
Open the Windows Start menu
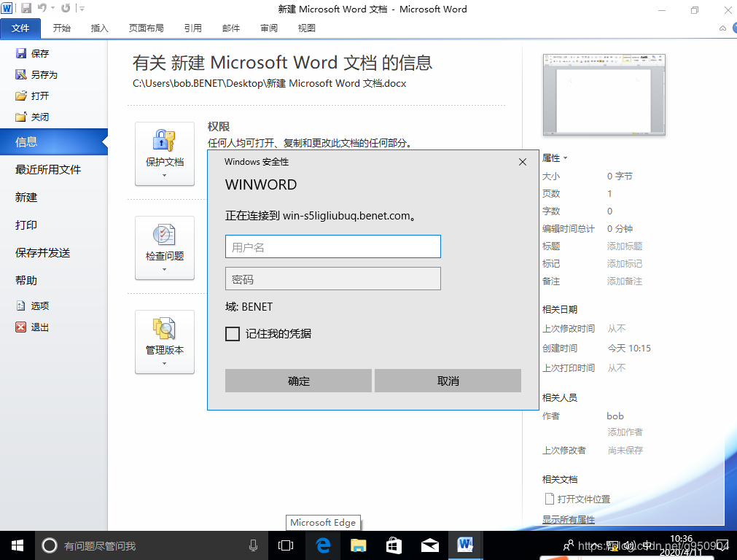pyautogui.click(x=17, y=545)
